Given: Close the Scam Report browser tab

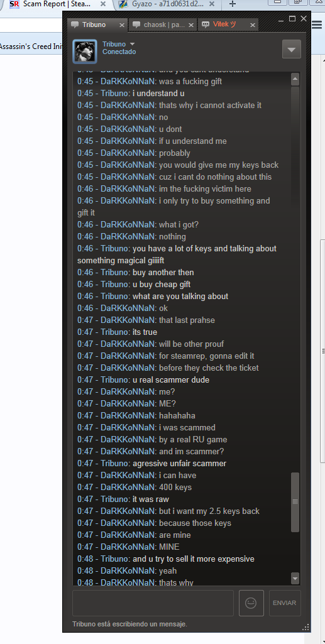Looking at the screenshot, I should click(102, 4).
